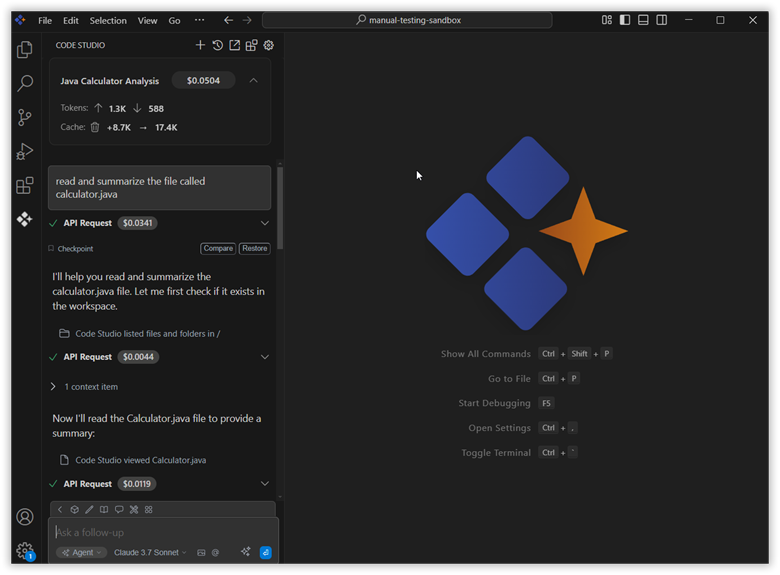
Task: Open Code Studio settings gear in panel header
Action: pos(268,45)
